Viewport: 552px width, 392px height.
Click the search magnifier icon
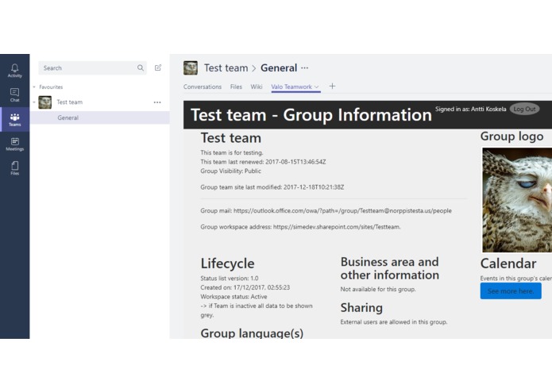[141, 68]
